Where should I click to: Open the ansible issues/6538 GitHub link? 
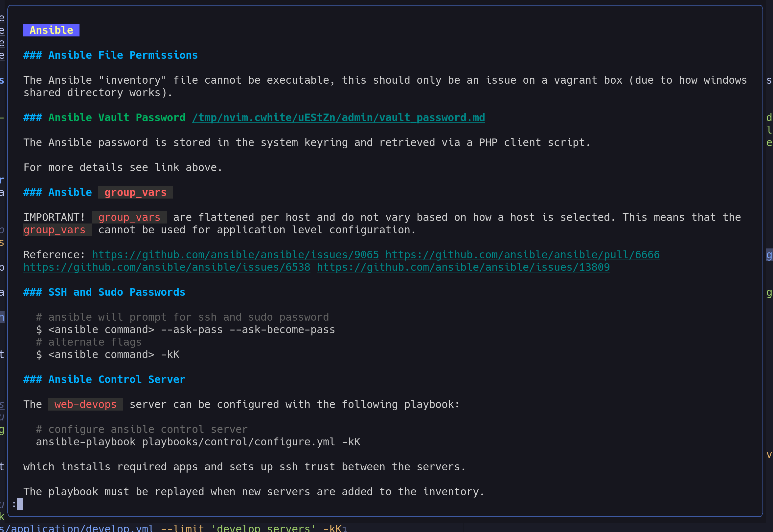coord(167,267)
